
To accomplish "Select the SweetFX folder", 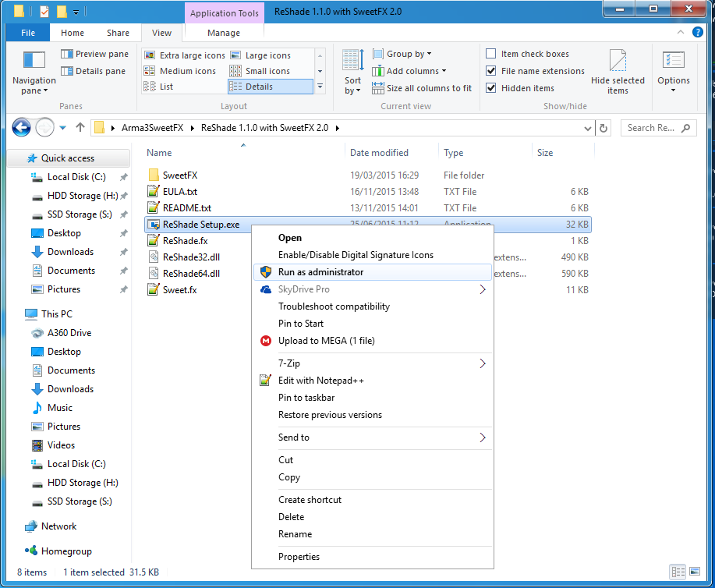I will tap(180, 175).
